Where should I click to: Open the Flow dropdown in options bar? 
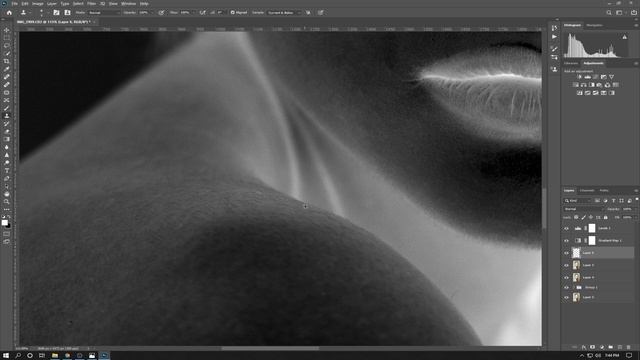coord(193,13)
